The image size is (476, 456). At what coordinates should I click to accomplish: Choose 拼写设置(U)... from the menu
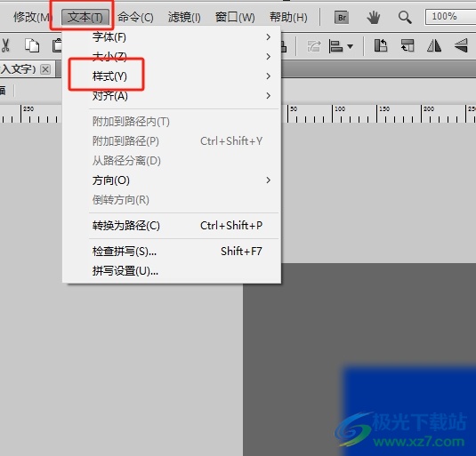[x=172, y=271]
